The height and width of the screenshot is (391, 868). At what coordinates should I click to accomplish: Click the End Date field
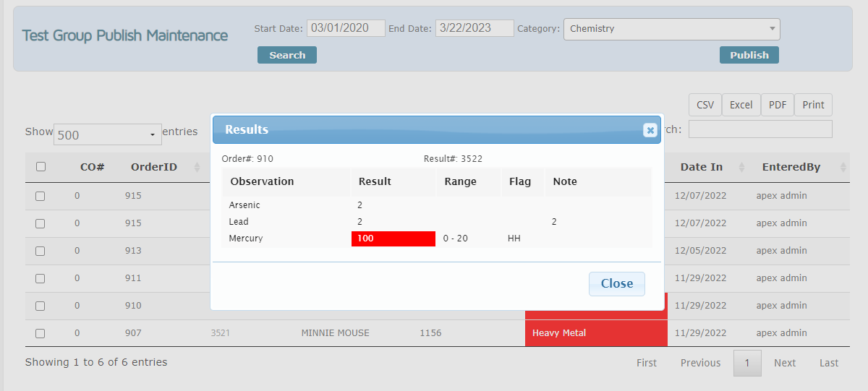click(x=475, y=28)
